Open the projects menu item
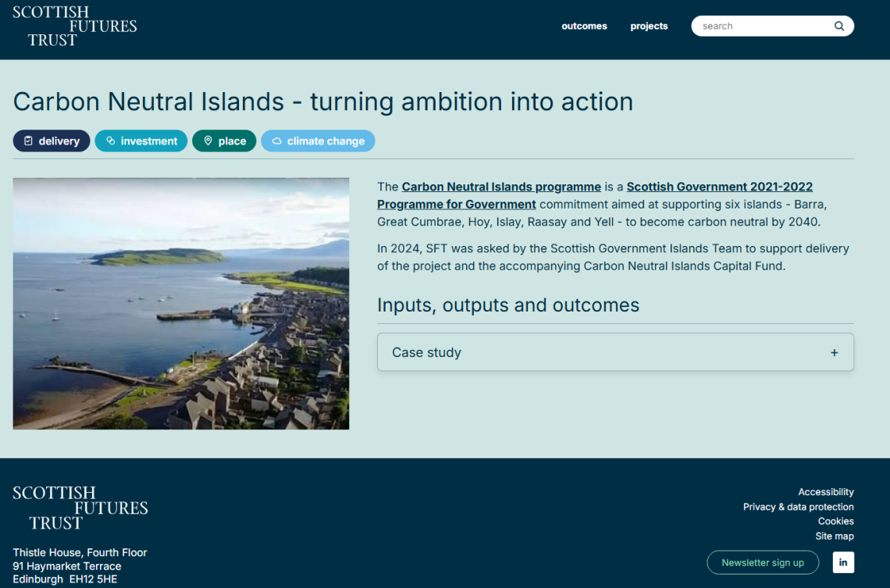Screen dimensions: 890x588 click(649, 26)
